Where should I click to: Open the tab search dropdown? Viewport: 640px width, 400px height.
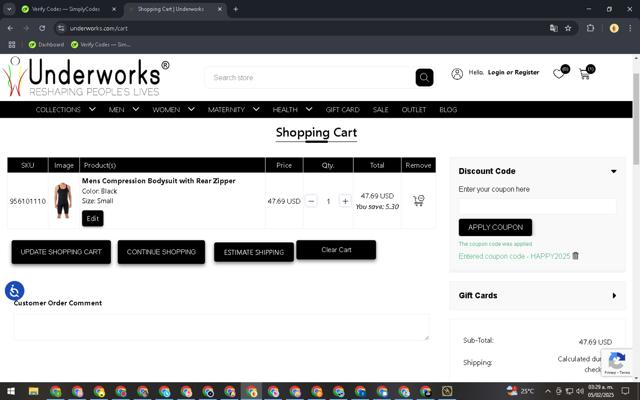[9, 9]
